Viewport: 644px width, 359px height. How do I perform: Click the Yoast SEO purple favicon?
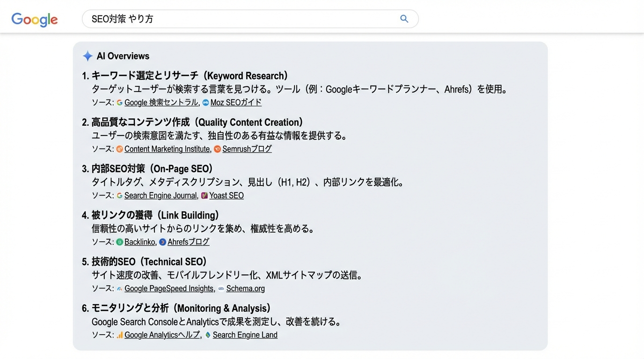pyautogui.click(x=204, y=195)
